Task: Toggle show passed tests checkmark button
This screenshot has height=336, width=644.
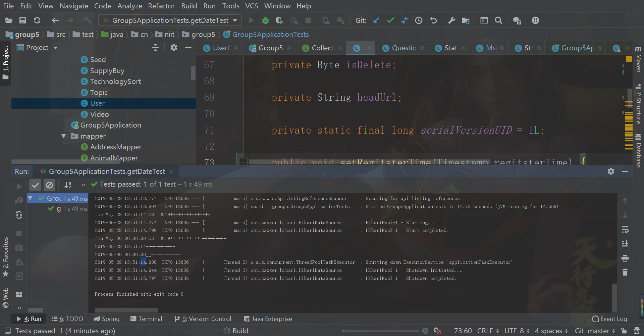Action: [35, 185]
